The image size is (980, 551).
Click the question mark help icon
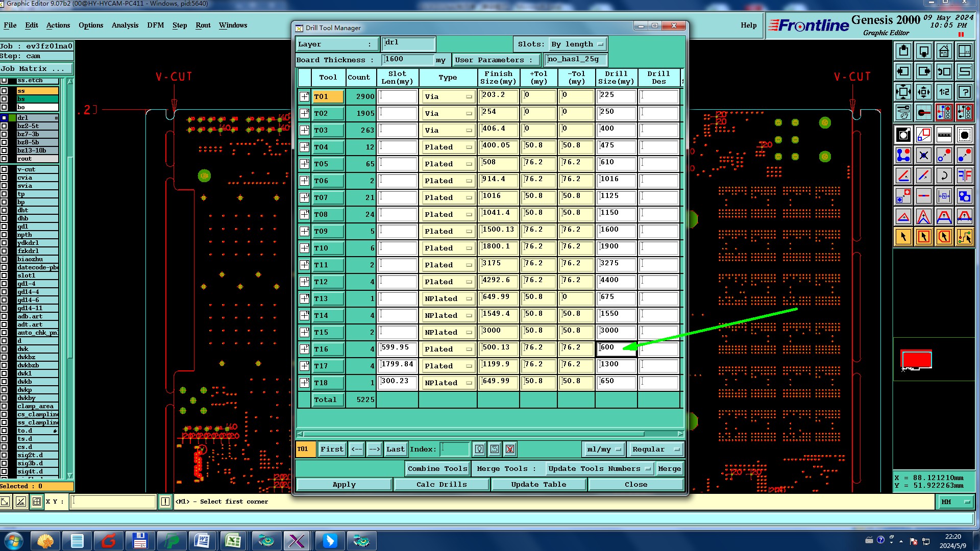pos(964,92)
